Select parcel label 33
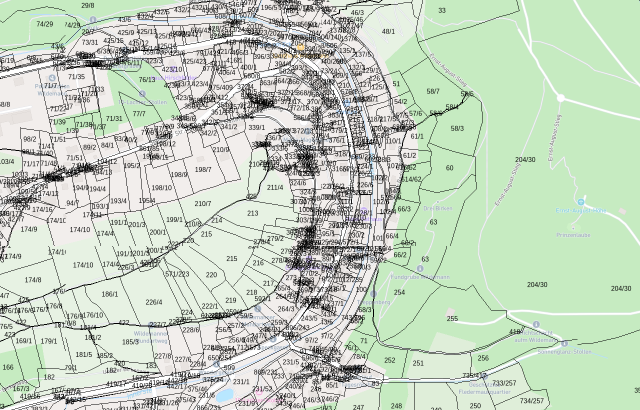This screenshot has width=640, height=410. [442, 10]
